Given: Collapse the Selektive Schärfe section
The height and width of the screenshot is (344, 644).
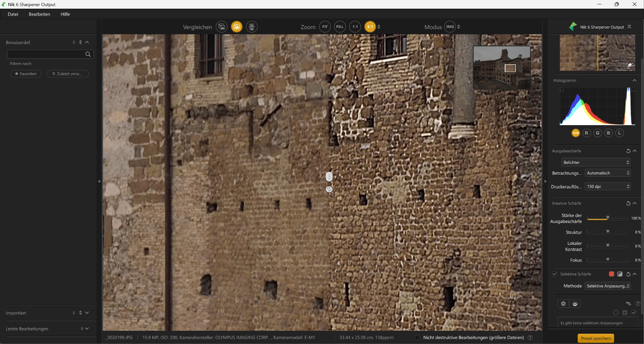Looking at the screenshot, I should coord(634,274).
